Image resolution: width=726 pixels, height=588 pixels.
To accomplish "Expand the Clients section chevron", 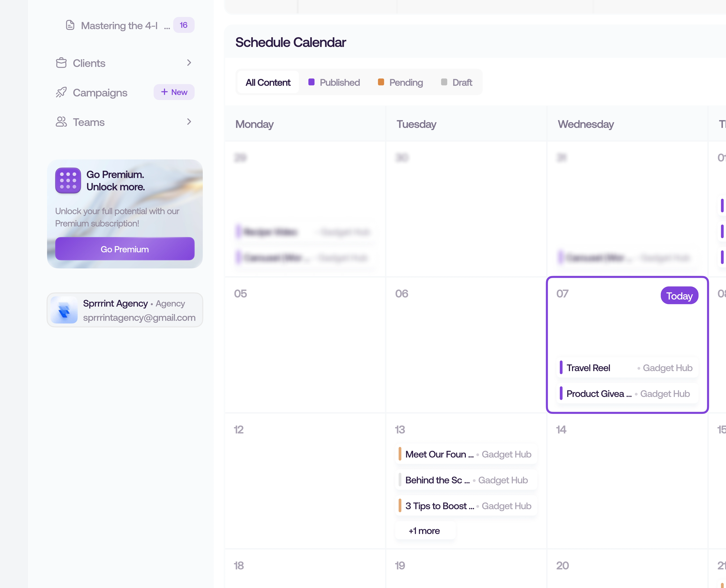I will point(189,63).
